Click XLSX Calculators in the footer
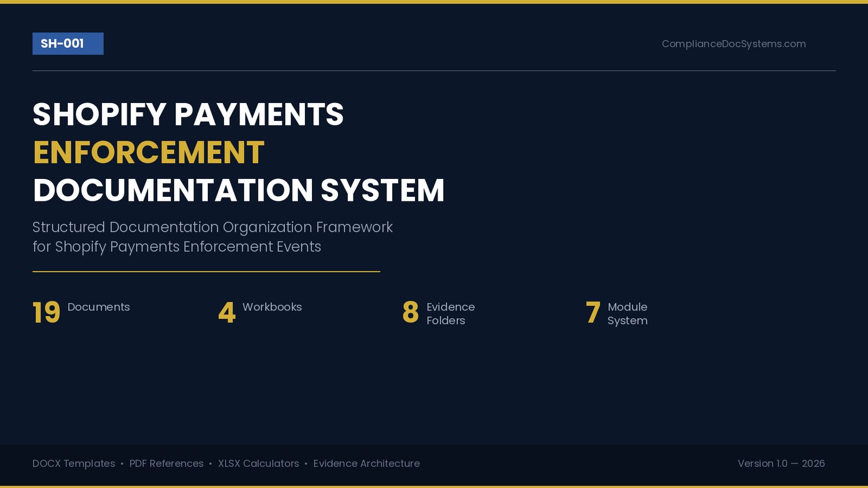Viewport: 868px width, 488px height. click(259, 464)
